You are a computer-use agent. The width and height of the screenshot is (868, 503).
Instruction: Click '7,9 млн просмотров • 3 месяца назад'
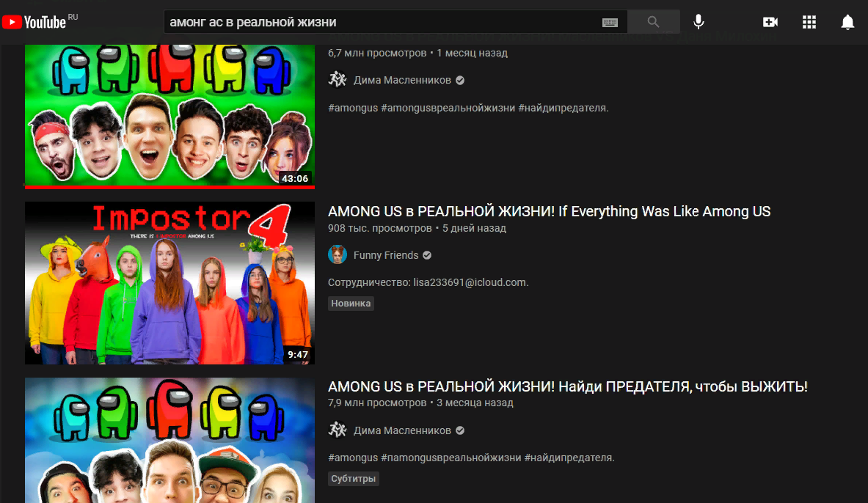420,403
